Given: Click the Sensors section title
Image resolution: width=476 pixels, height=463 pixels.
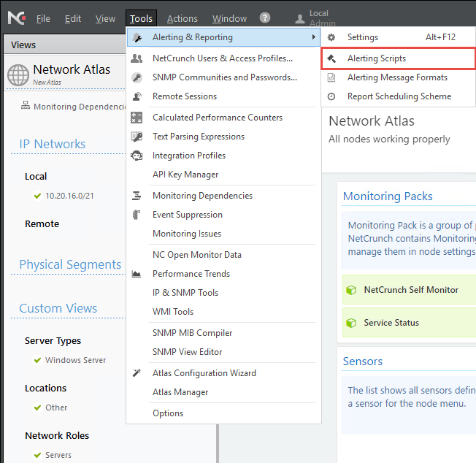Looking at the screenshot, I should pyautogui.click(x=362, y=361).
